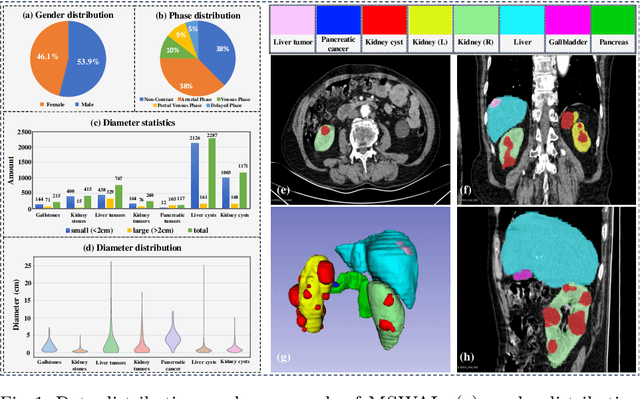Click the "(b) Phase distribution" title
Viewport: 640px width, 399px height.
(198, 16)
